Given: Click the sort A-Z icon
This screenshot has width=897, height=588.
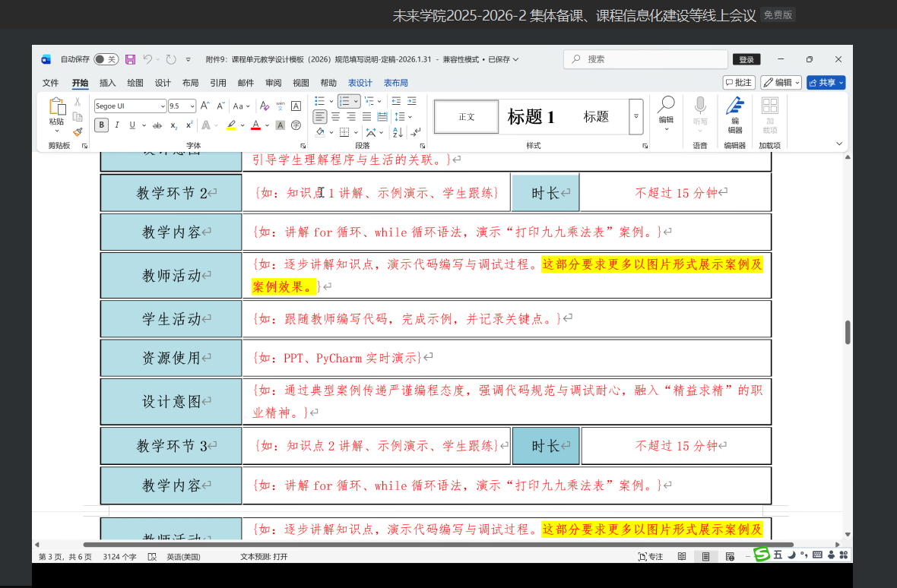Looking at the screenshot, I should [x=397, y=132].
